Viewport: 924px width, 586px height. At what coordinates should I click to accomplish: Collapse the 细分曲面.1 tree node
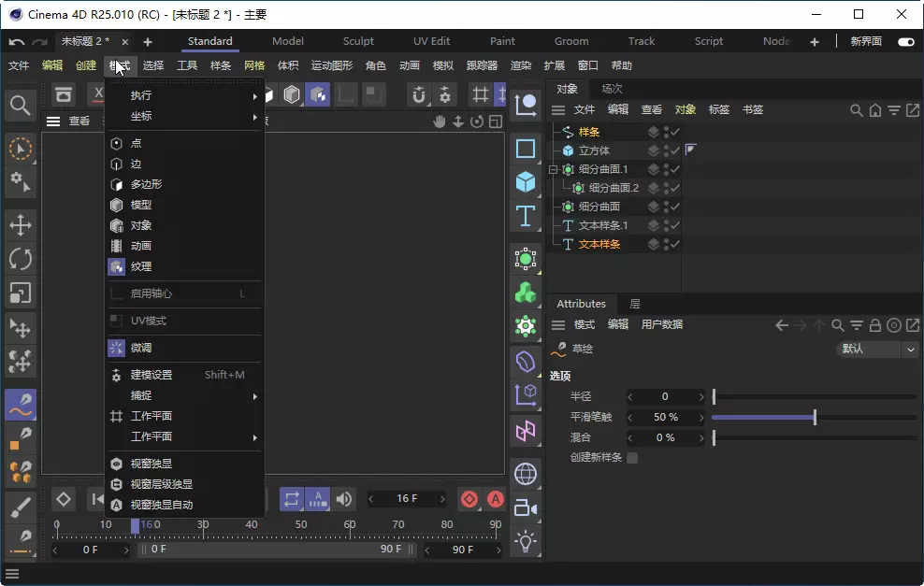tap(553, 169)
